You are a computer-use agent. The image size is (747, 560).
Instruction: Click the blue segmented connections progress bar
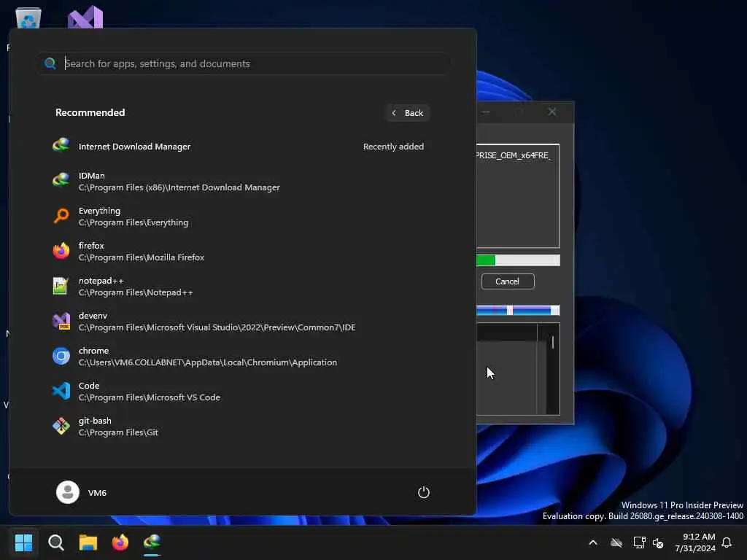[519, 311]
